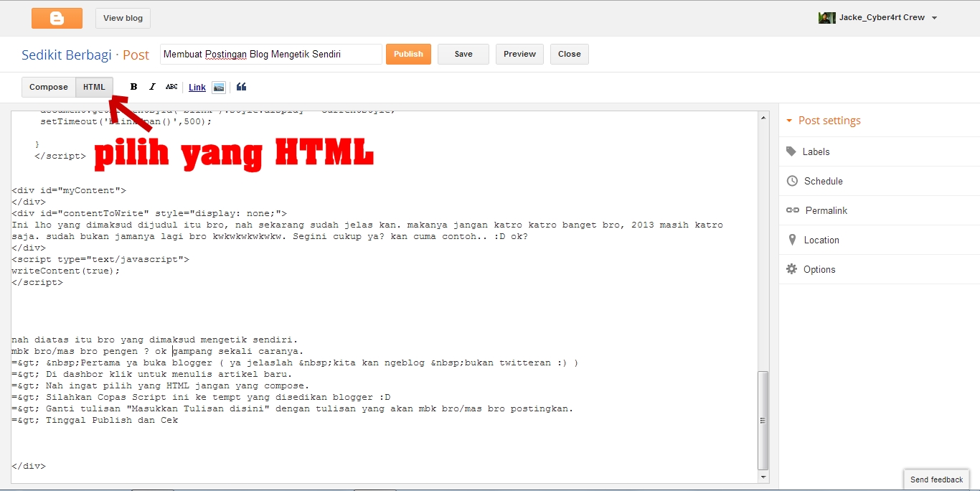Apply strikethrough ABC icon
The image size is (980, 491).
tap(171, 87)
